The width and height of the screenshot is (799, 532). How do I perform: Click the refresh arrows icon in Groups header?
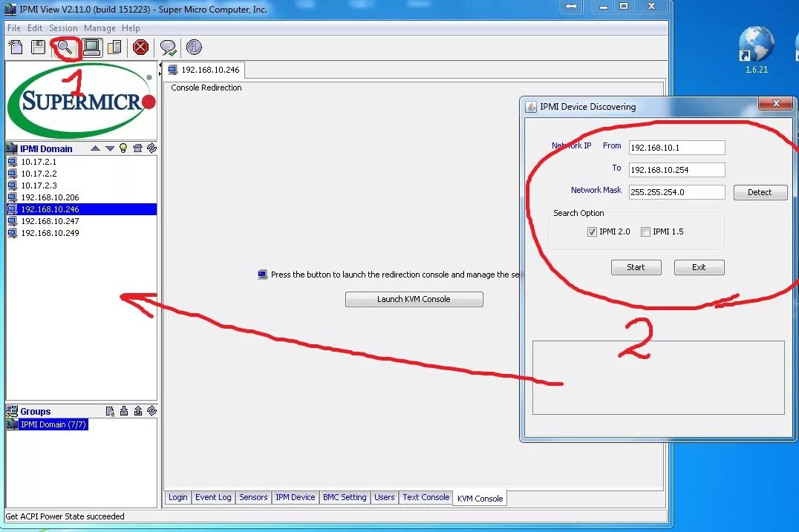click(x=151, y=411)
